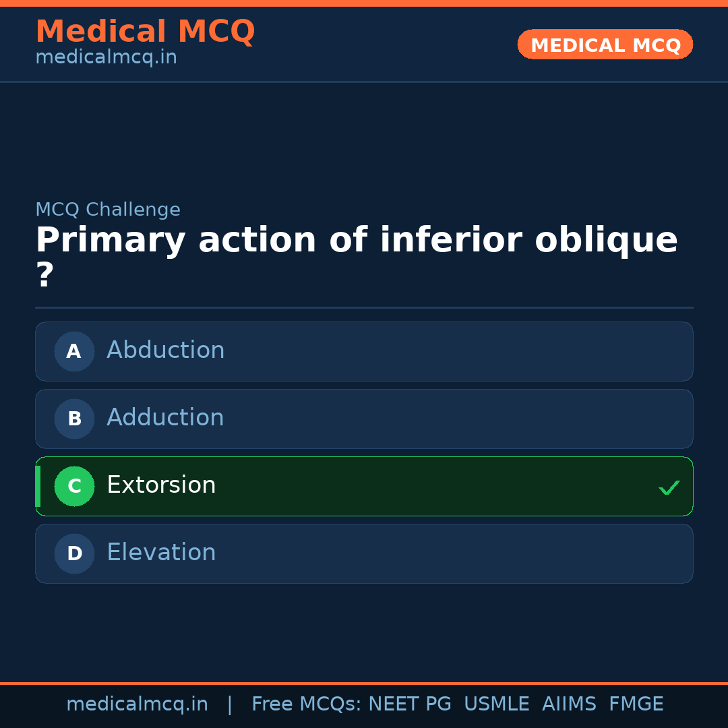Click the Medical MCQ logo
This screenshot has height=728, width=728.
click(145, 32)
